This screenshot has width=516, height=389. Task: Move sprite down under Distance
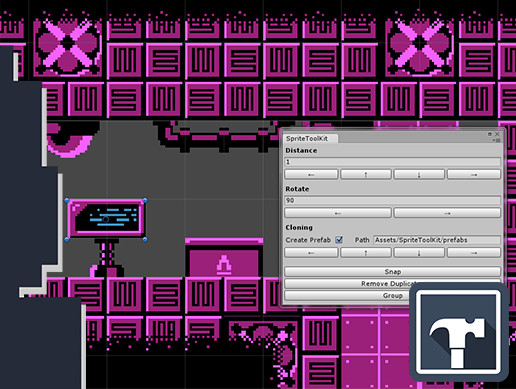[x=419, y=174]
